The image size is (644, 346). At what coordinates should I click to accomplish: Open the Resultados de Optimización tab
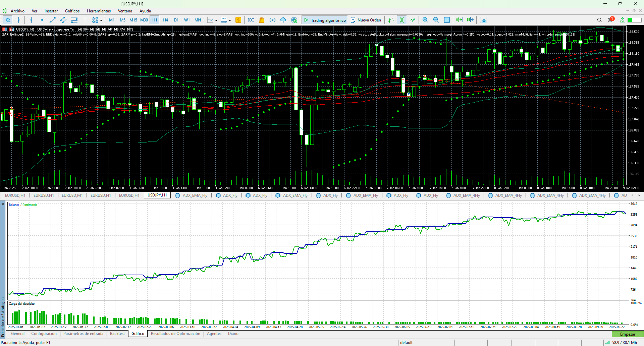175,334
